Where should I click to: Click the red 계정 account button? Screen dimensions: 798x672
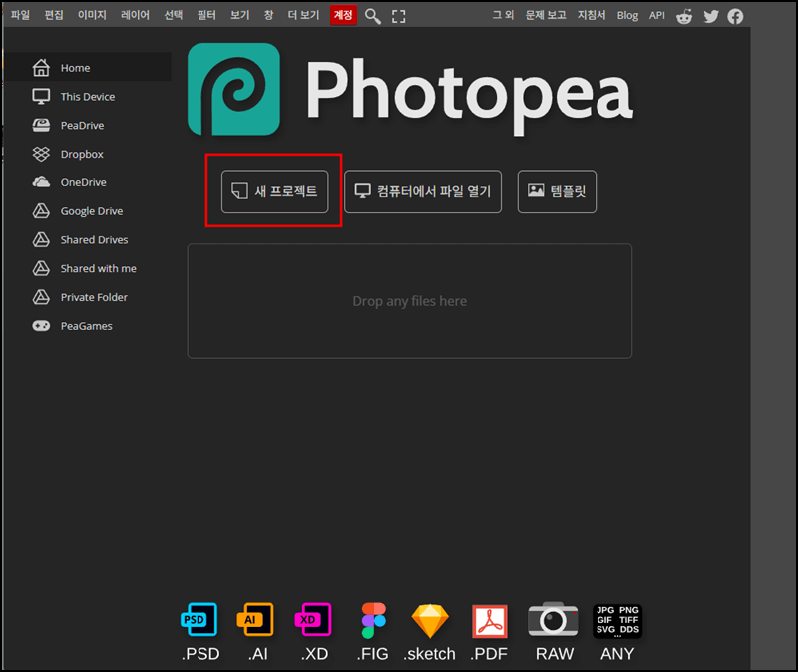343,15
